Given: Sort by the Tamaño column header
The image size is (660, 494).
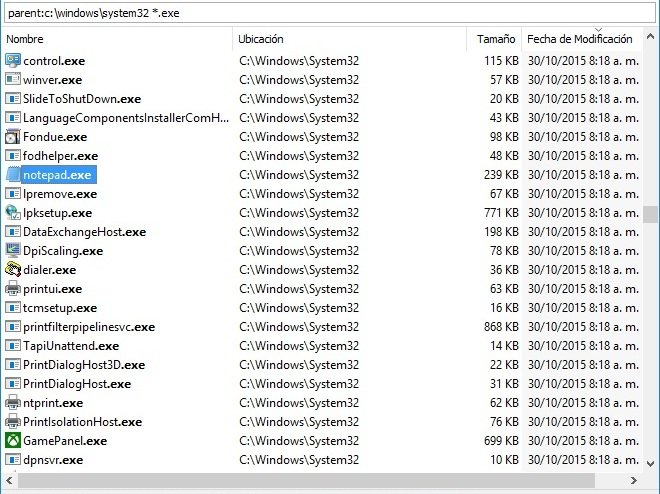Looking at the screenshot, I should coord(496,39).
